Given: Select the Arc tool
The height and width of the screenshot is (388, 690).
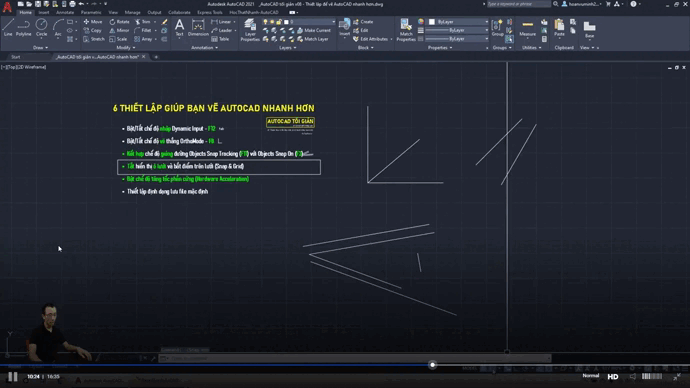Looking at the screenshot, I should pos(58,28).
